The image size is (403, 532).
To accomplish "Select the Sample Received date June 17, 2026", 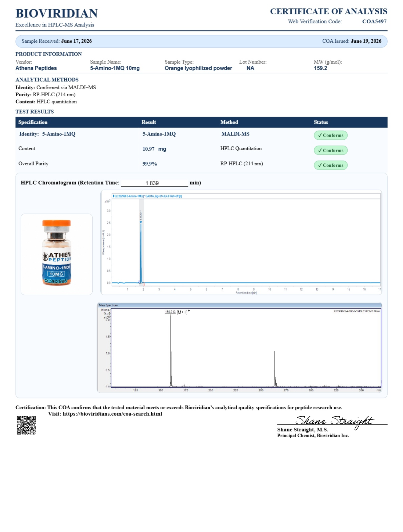I will [x=76, y=41].
